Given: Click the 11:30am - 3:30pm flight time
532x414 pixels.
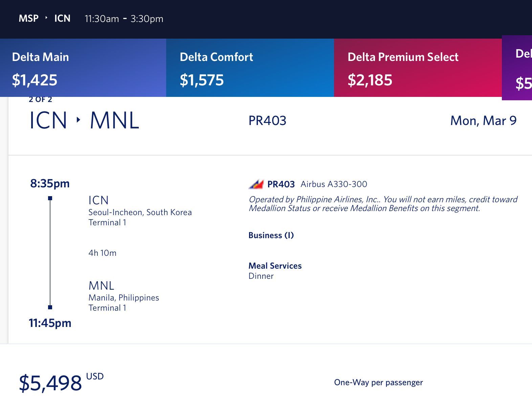Looking at the screenshot, I should coord(124,19).
